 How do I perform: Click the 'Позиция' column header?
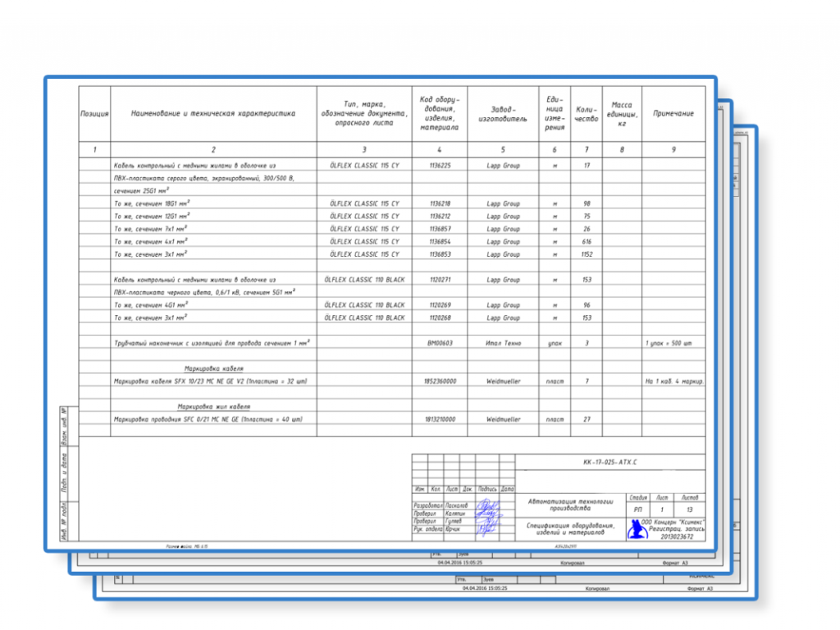point(94,113)
